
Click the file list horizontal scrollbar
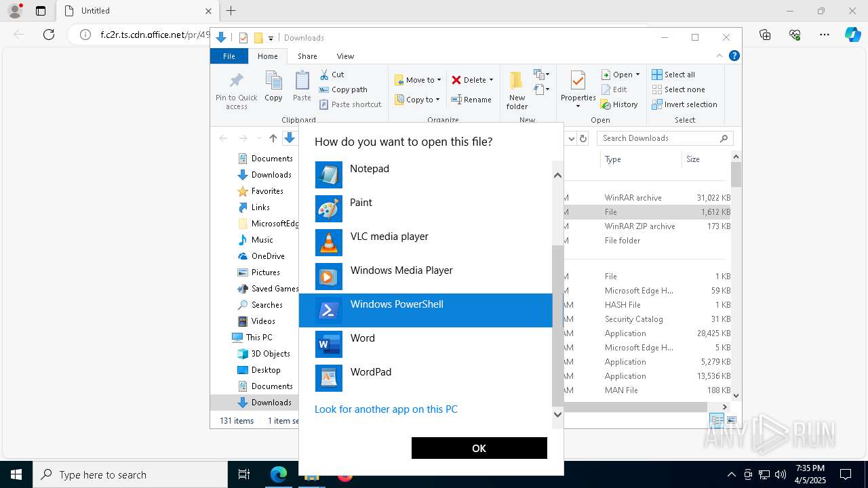[635, 407]
